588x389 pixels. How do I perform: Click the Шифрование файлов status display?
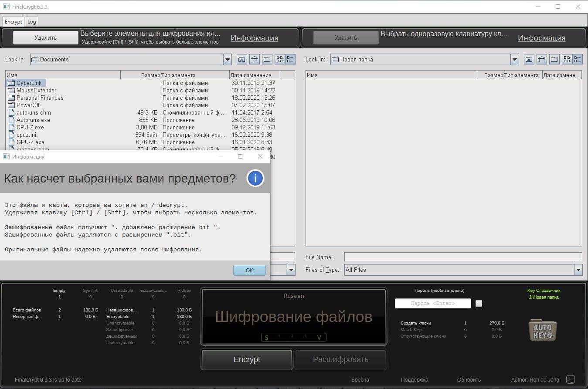click(x=293, y=317)
